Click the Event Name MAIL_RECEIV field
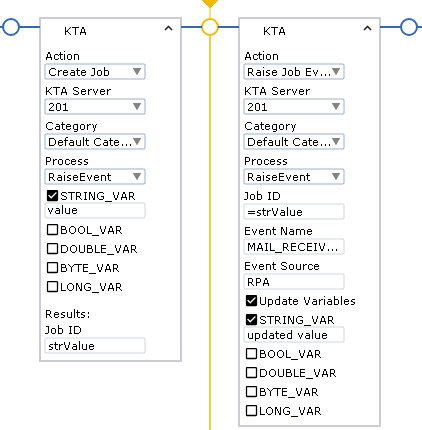The width and height of the screenshot is (422, 430). [294, 247]
